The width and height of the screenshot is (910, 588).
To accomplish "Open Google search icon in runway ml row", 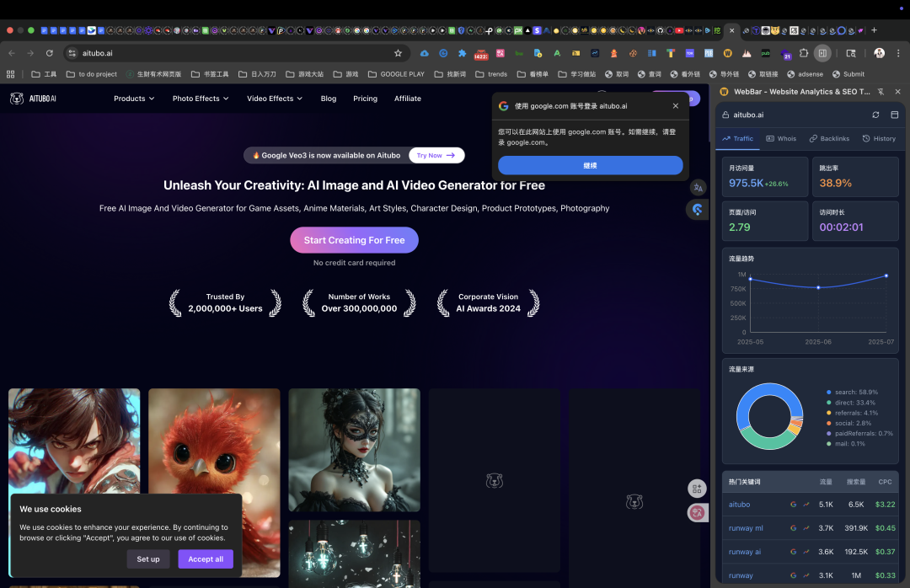I will [793, 528].
